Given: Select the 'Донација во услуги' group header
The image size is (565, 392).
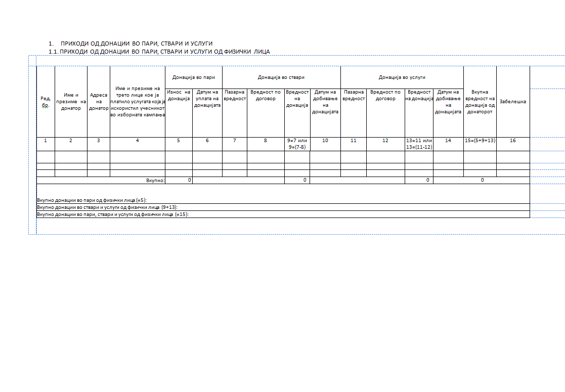Looking at the screenshot, I should (x=402, y=77).
